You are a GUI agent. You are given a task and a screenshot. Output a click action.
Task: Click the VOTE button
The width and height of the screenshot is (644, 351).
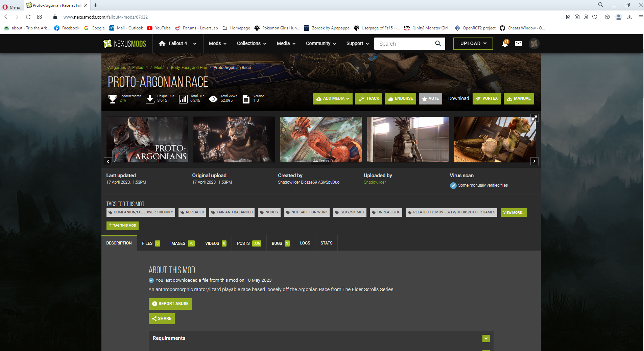point(430,99)
